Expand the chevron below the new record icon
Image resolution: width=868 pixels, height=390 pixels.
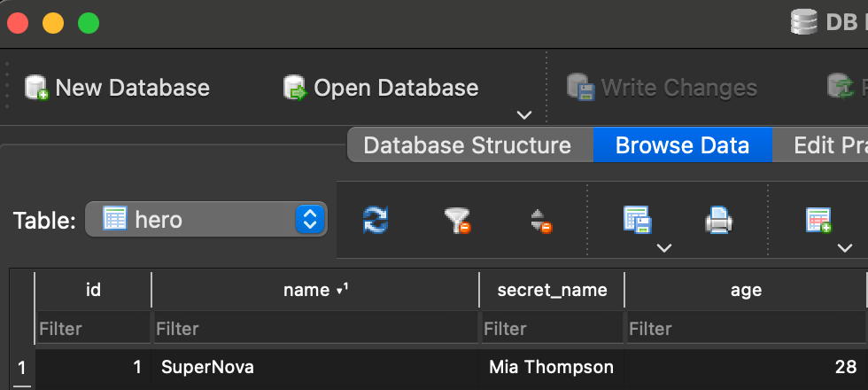pos(844,248)
